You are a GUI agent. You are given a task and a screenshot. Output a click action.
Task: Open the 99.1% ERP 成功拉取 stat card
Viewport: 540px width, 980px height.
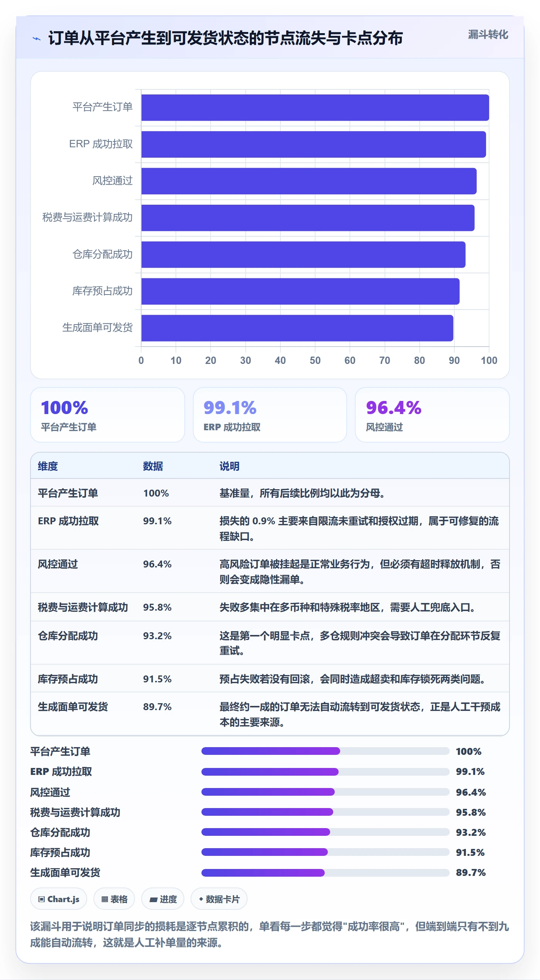tap(270, 415)
